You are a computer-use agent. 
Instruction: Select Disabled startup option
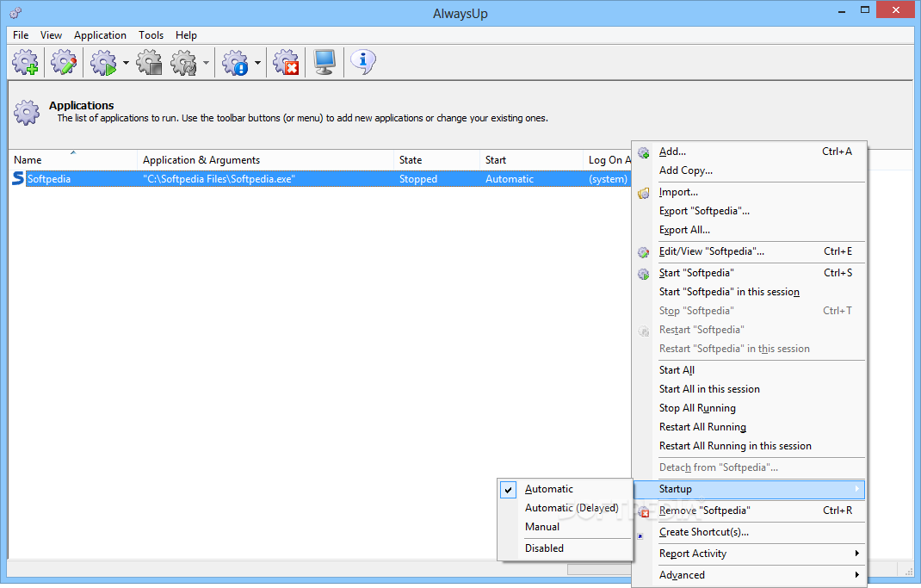pos(565,548)
